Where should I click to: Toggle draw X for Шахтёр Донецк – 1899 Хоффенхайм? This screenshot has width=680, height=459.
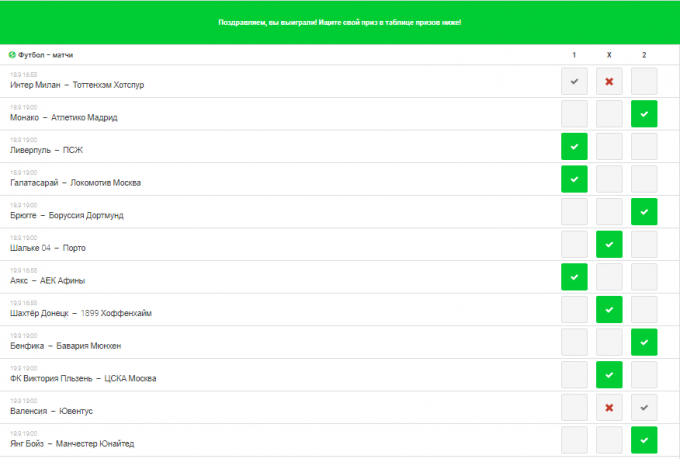[609, 309]
